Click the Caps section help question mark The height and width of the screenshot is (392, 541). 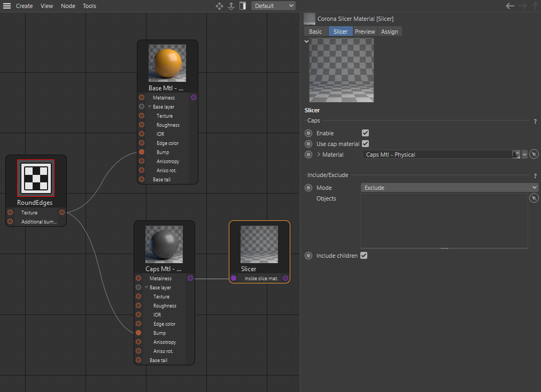pos(535,121)
